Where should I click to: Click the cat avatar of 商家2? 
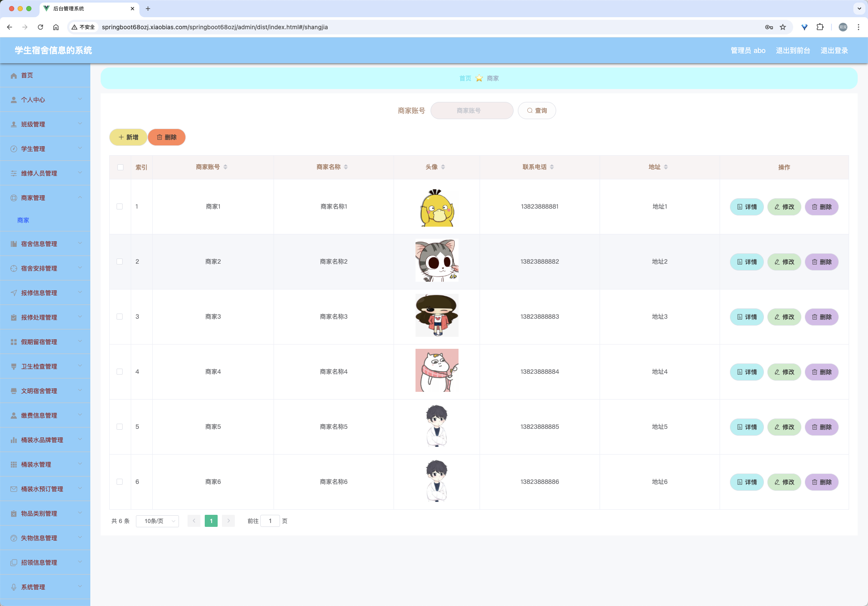click(437, 261)
